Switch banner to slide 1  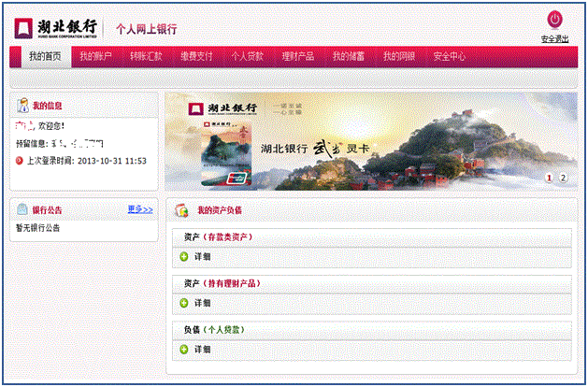click(549, 178)
